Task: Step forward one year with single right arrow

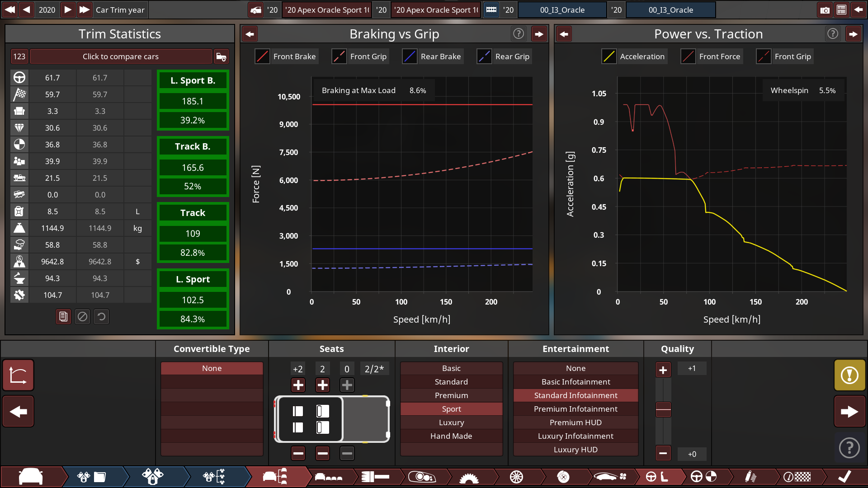Action: [67, 10]
